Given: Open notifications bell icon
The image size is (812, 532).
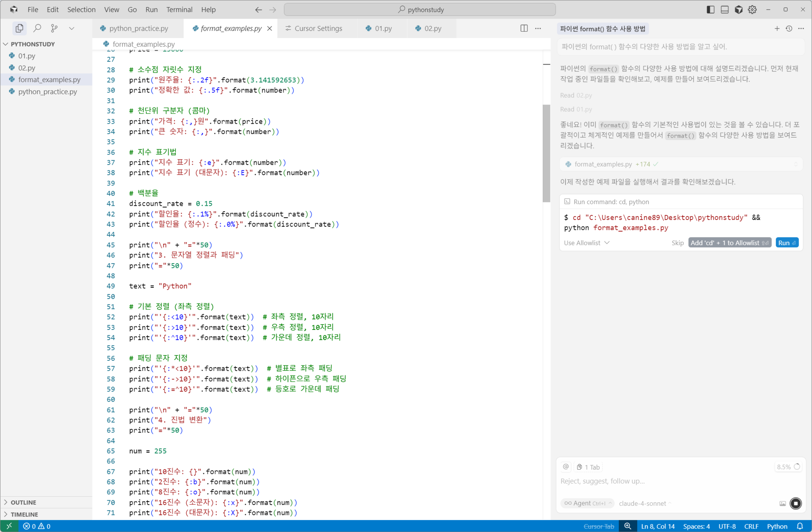Looking at the screenshot, I should click(800, 526).
